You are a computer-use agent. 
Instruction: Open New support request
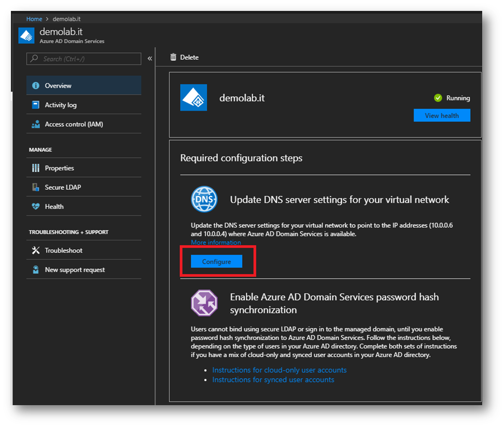(84, 269)
